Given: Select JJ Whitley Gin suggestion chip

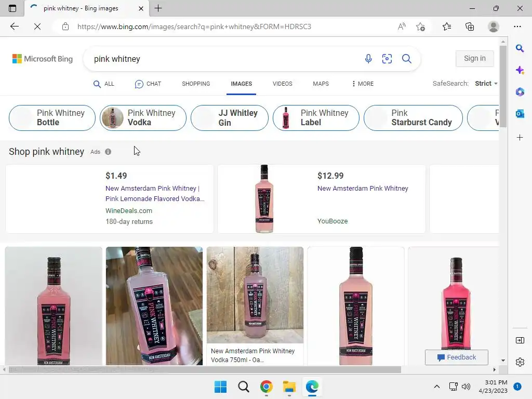Looking at the screenshot, I should pyautogui.click(x=229, y=118).
